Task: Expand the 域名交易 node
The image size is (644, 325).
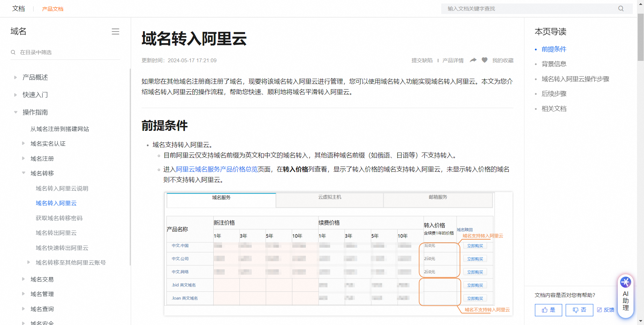Action: click(x=23, y=279)
